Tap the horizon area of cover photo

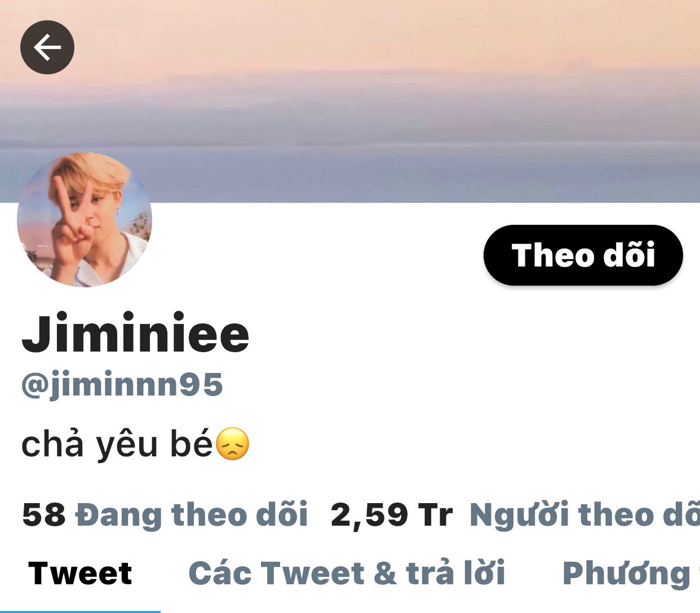350,141
